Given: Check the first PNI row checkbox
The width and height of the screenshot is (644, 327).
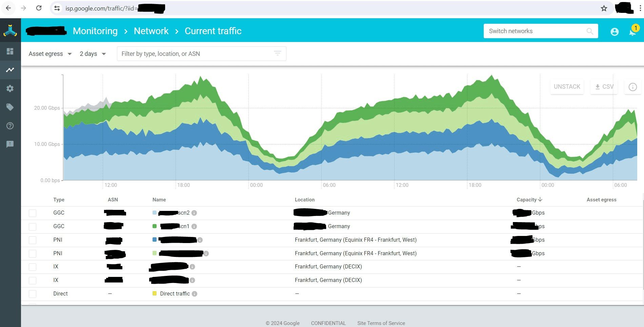Looking at the screenshot, I should (x=33, y=240).
